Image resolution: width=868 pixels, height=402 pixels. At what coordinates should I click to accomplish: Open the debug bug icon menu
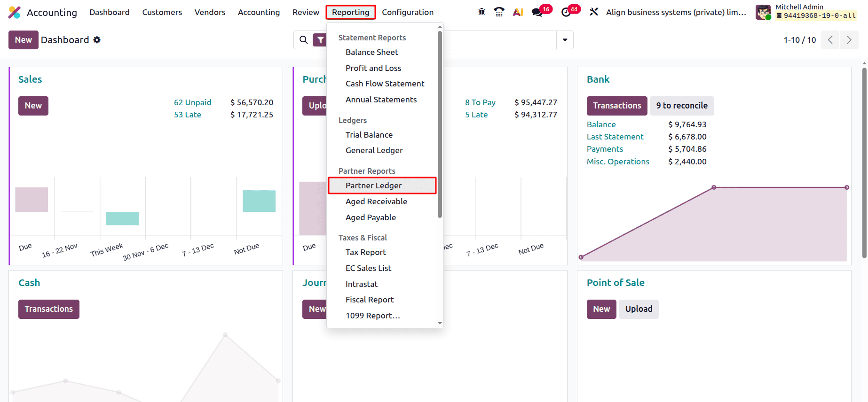coord(481,12)
